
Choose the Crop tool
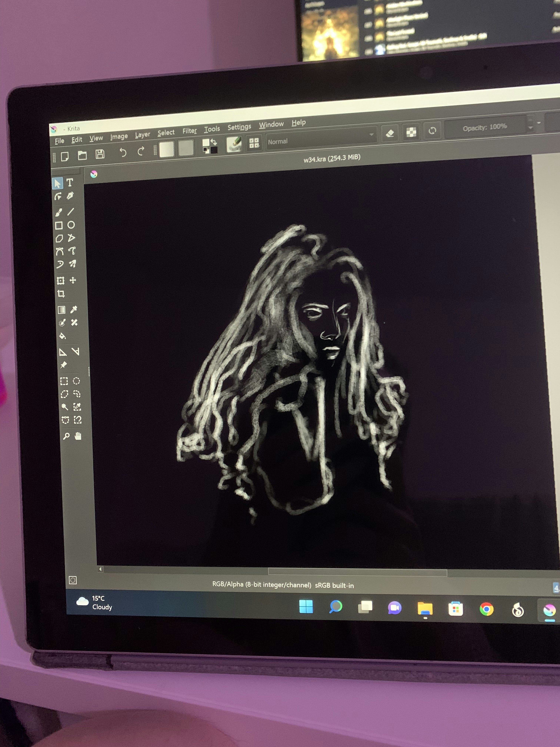tap(61, 293)
